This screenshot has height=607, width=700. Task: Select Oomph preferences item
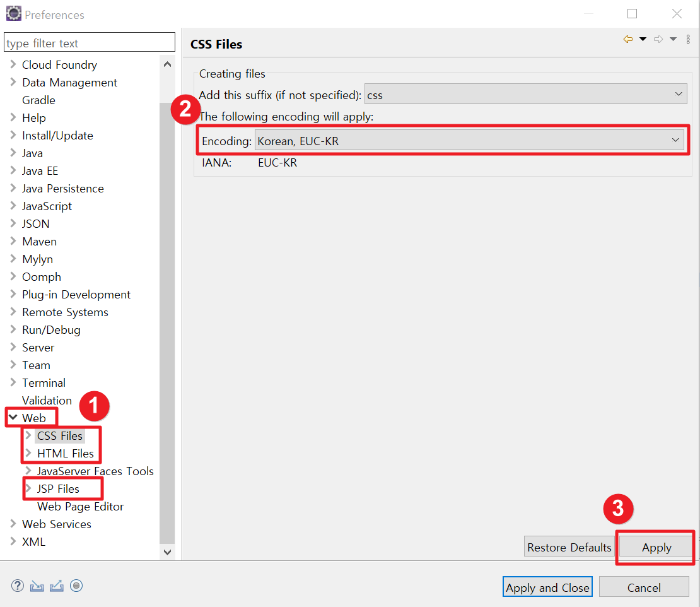[x=42, y=277]
